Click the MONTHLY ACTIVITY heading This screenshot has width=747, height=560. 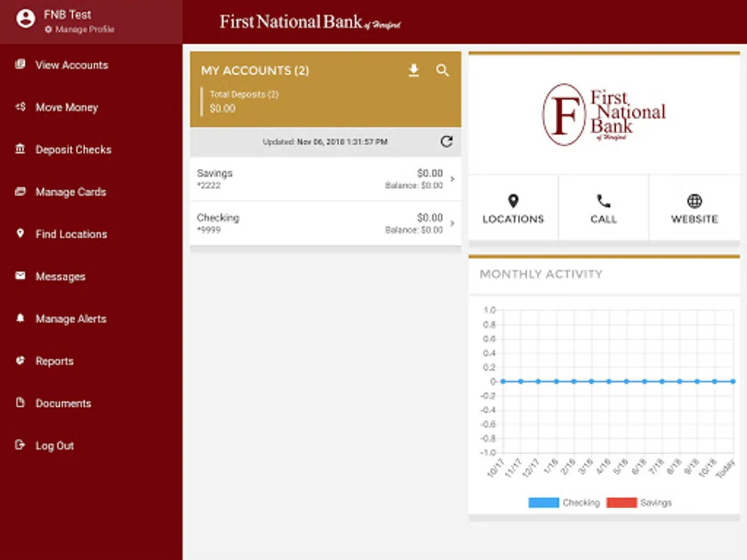click(541, 274)
